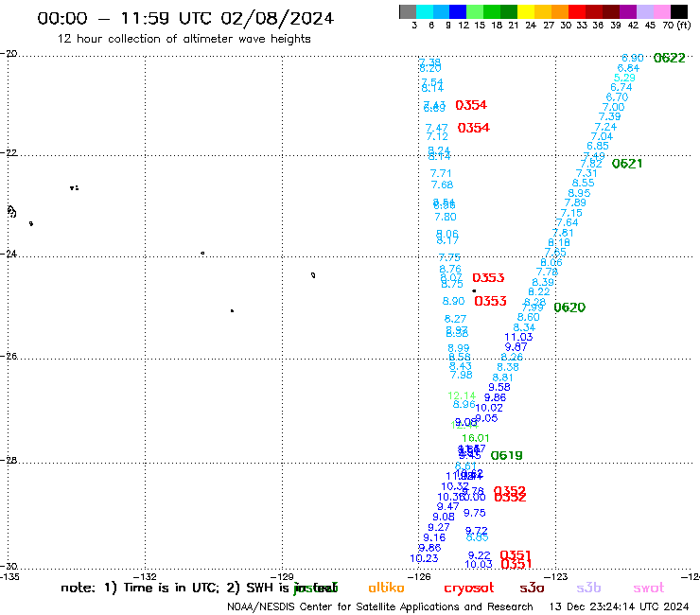Click the timestamp '13 Dec 23:24:14 UTC 2024'
The width and height of the screenshot is (700, 615).
619,607
